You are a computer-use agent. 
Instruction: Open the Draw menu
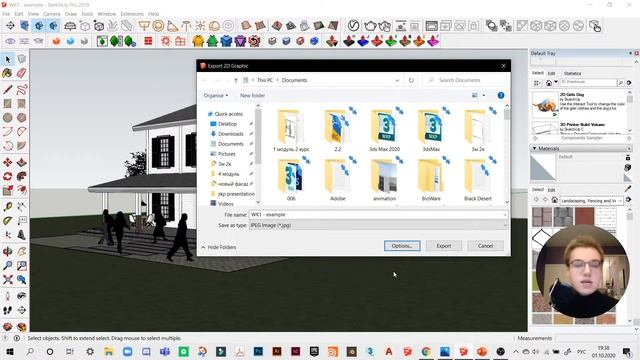(x=71, y=14)
